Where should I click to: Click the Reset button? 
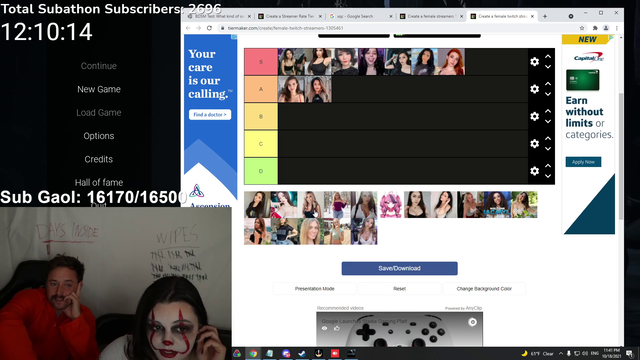pos(399,289)
